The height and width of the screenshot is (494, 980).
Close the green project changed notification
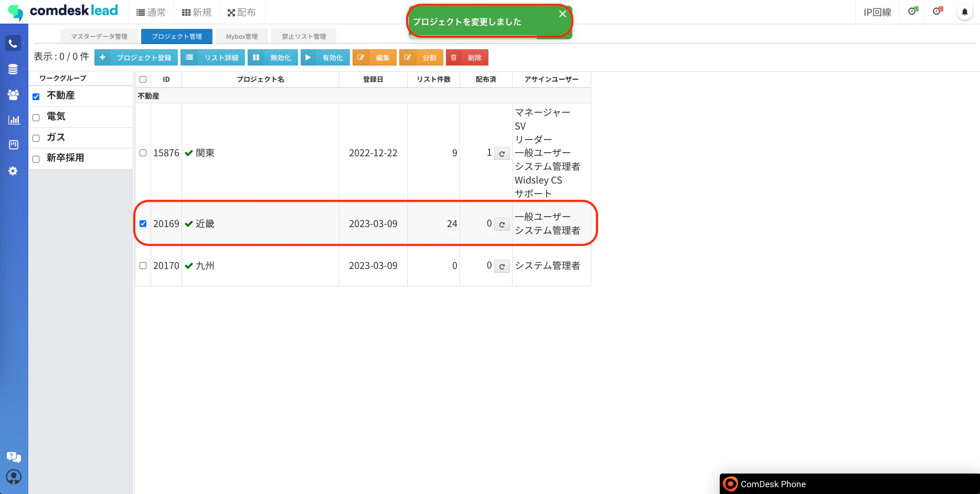pyautogui.click(x=562, y=14)
